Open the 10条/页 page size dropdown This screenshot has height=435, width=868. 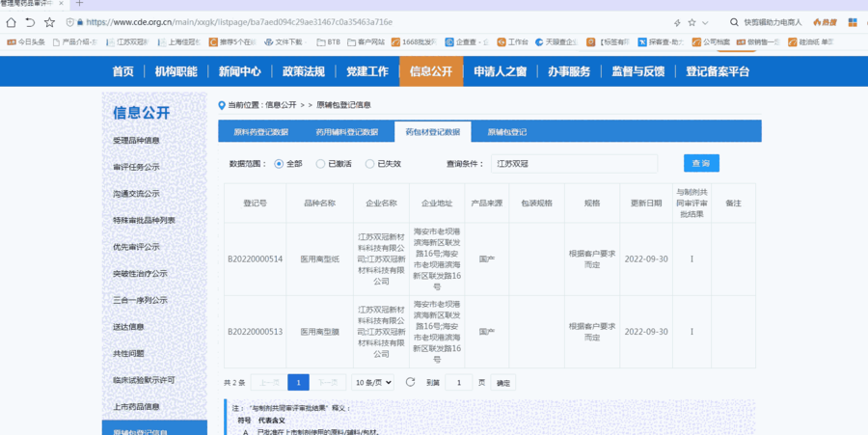click(x=371, y=382)
